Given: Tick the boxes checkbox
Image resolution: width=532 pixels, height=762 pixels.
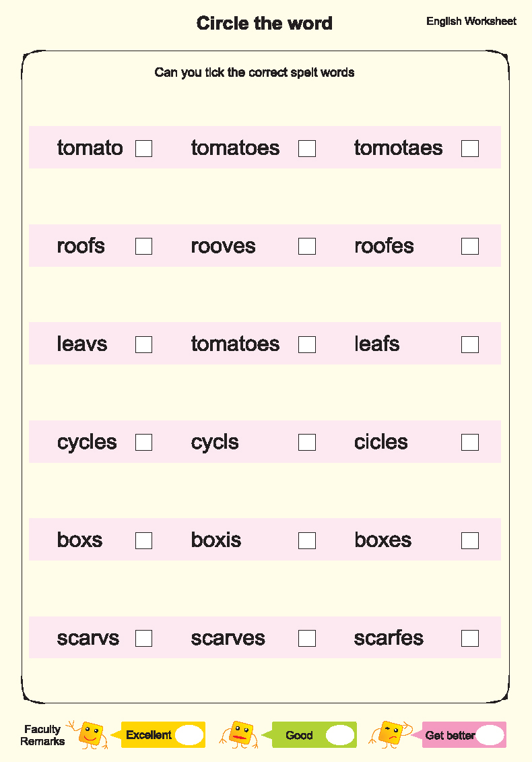Looking at the screenshot, I should pyautogui.click(x=470, y=540).
